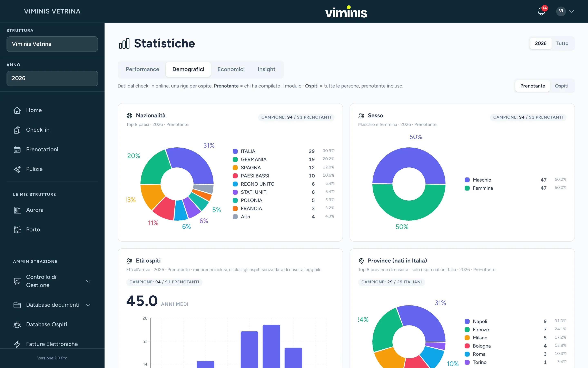This screenshot has width=588, height=368.
Task: Switch to the Performance tab
Action: 142,69
